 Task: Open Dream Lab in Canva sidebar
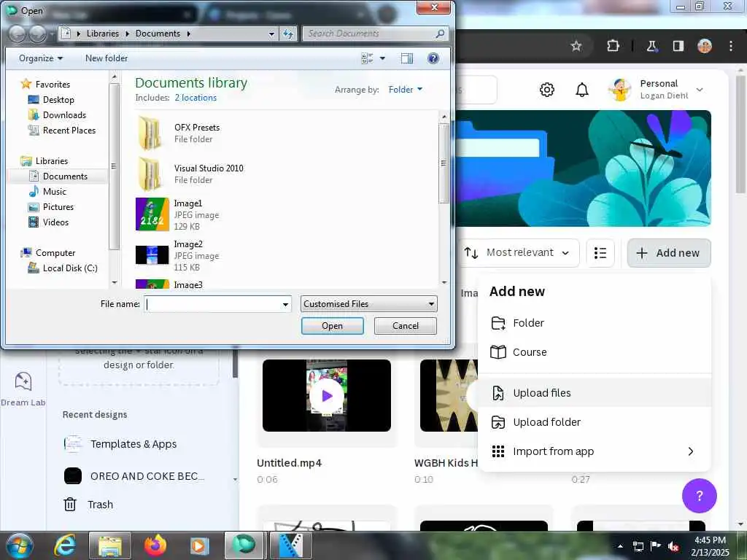pos(23,389)
